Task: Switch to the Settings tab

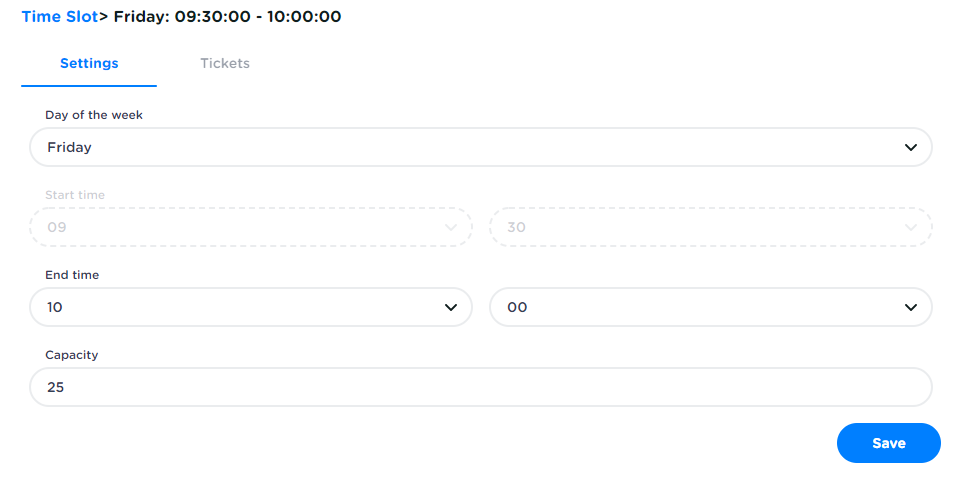Action: point(89,64)
